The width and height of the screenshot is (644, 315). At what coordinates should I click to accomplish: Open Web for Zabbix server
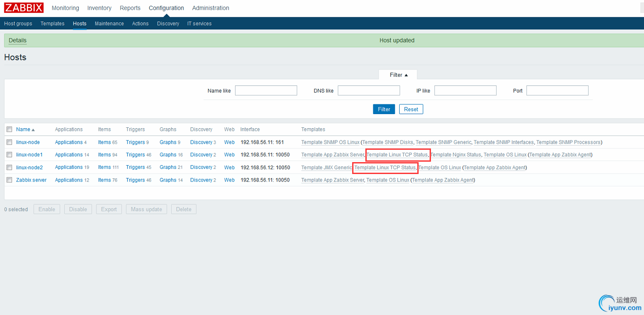[229, 180]
